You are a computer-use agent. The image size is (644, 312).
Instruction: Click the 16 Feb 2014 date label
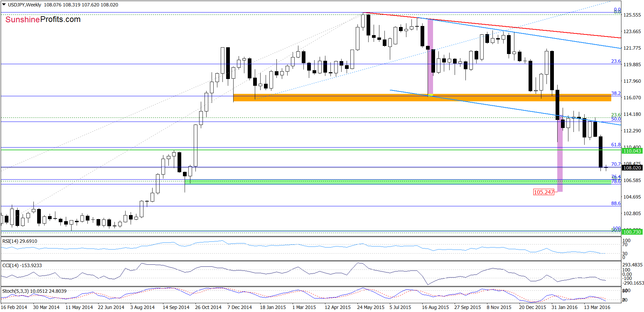14,307
